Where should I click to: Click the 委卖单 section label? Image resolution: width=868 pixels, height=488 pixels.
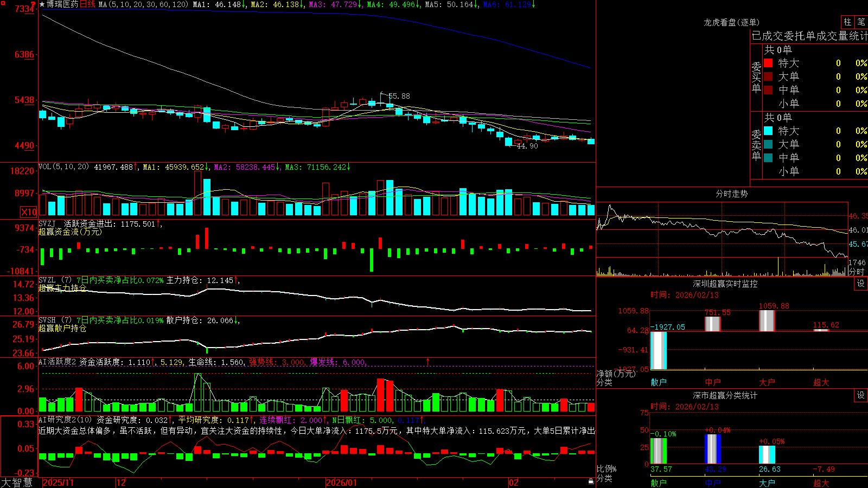pos(756,145)
